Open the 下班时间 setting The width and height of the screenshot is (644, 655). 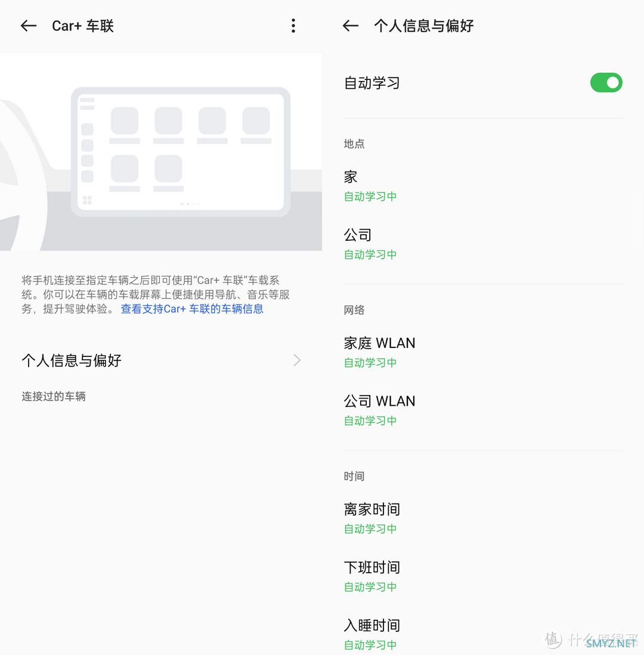(483, 576)
